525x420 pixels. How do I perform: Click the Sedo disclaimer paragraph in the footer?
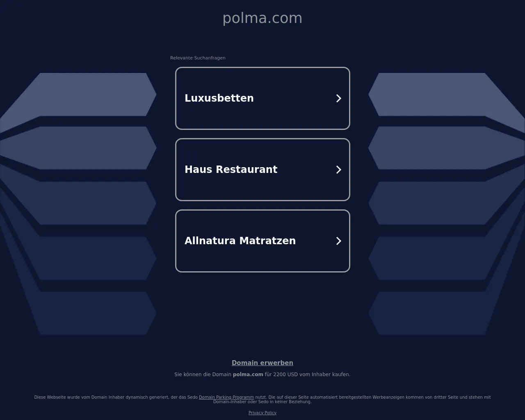[x=262, y=400]
